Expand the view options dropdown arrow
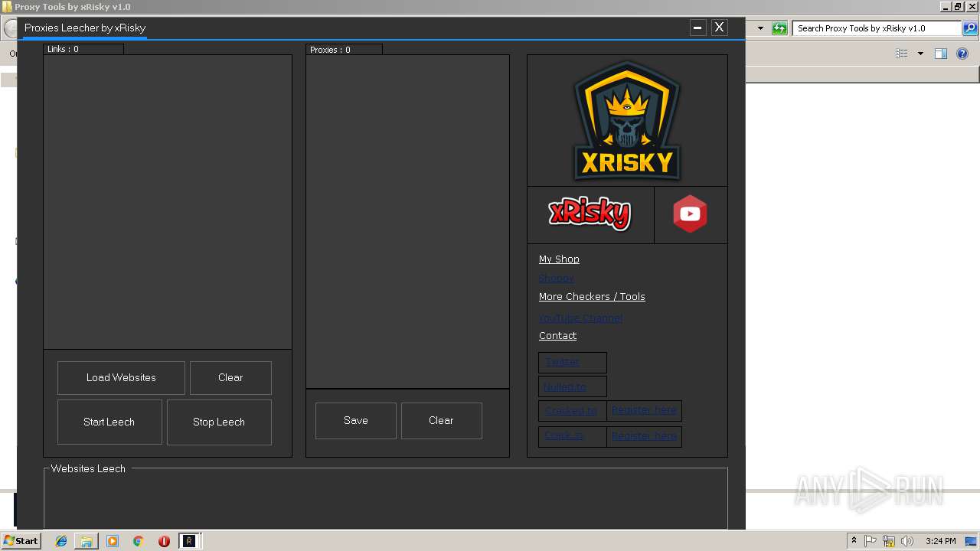The height and width of the screenshot is (551, 980). (x=920, y=54)
